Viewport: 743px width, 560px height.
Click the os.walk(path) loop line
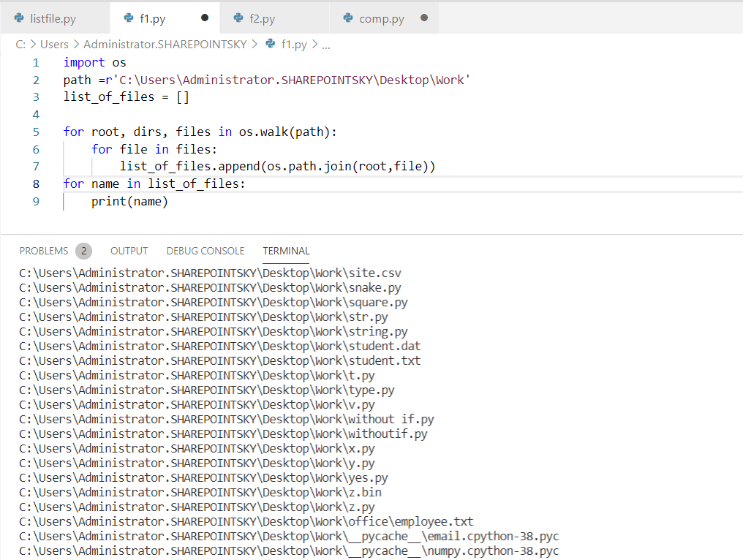(x=200, y=132)
